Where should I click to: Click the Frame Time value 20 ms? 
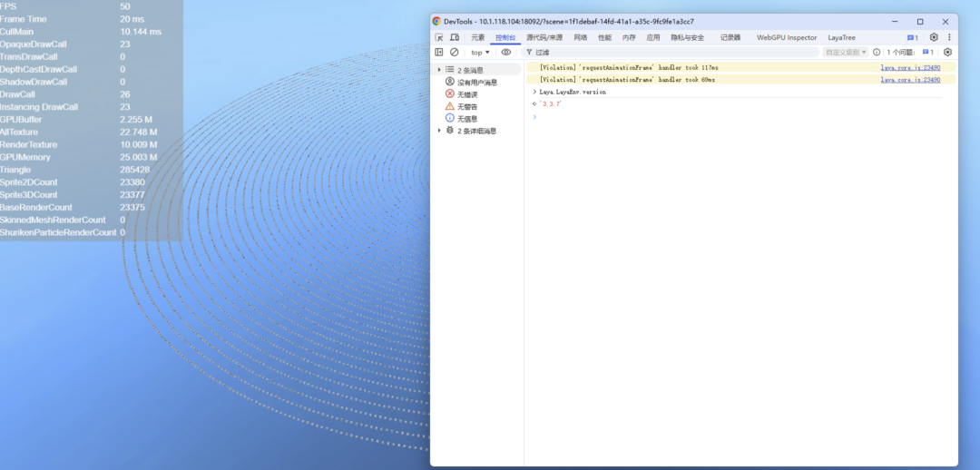coord(132,19)
